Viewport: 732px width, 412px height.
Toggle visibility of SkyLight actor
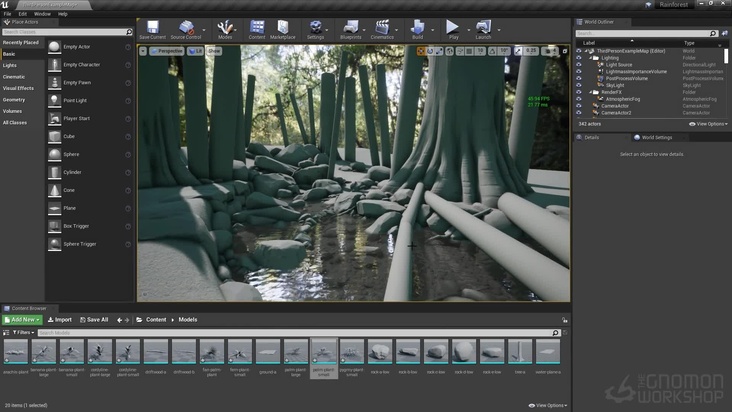click(579, 86)
